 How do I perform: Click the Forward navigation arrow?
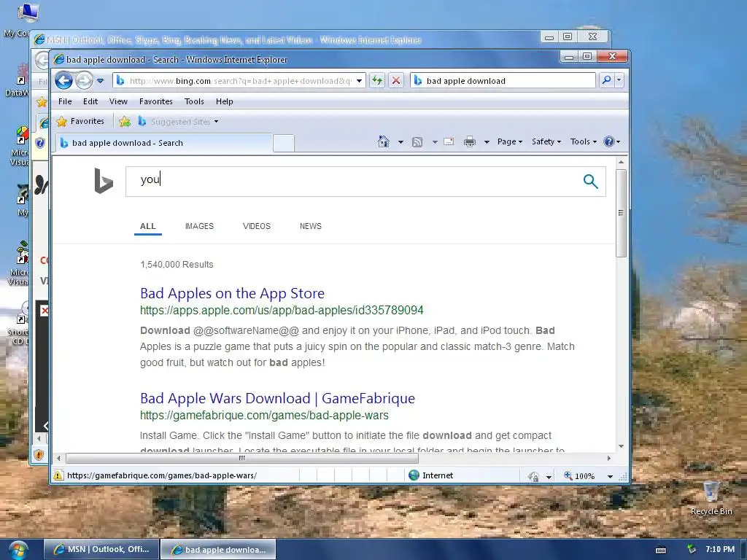click(85, 80)
